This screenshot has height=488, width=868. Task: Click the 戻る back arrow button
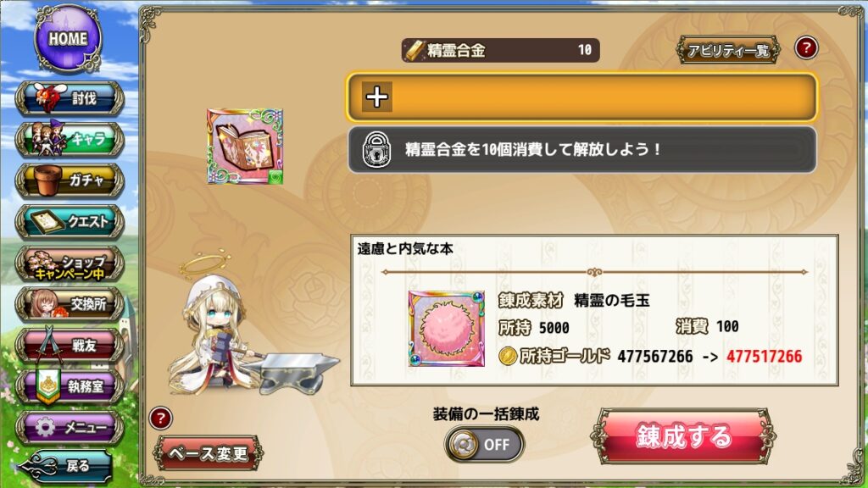pos(66,466)
